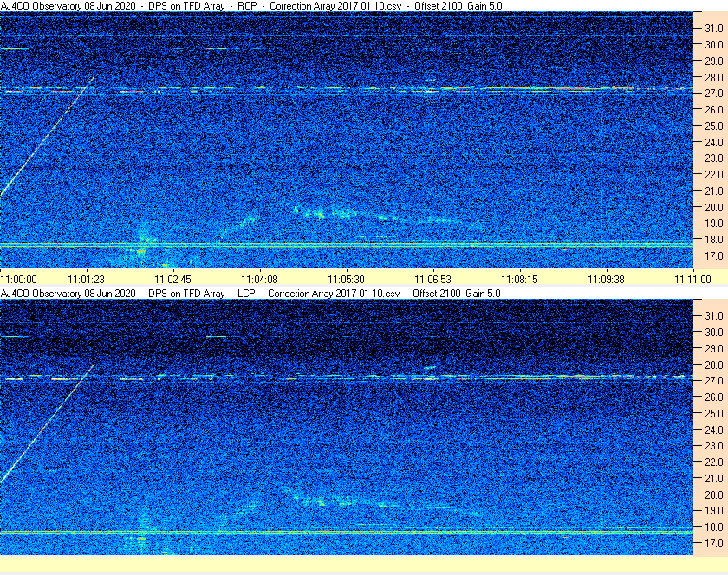Select the 11:01:23 time axis label
This screenshot has width=728, height=575.
pos(87,280)
